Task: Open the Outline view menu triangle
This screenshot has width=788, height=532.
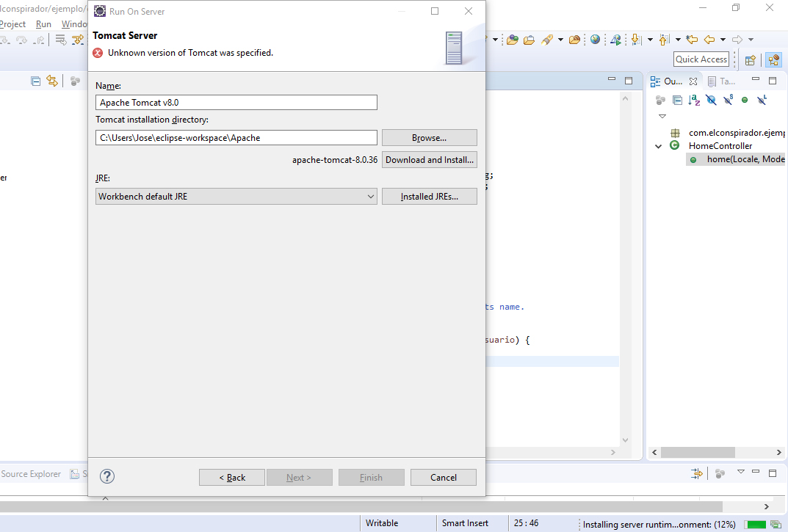Action: 662,116
